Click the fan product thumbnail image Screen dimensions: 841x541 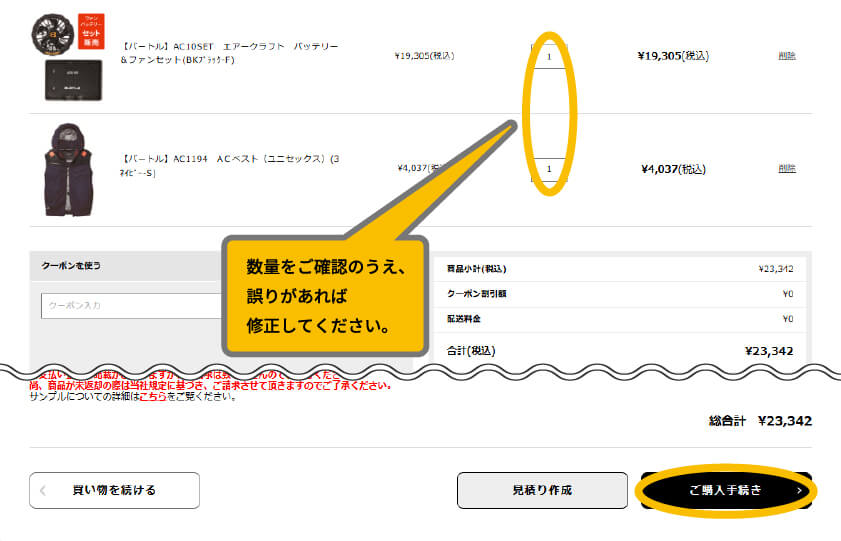pyautogui.click(x=53, y=32)
